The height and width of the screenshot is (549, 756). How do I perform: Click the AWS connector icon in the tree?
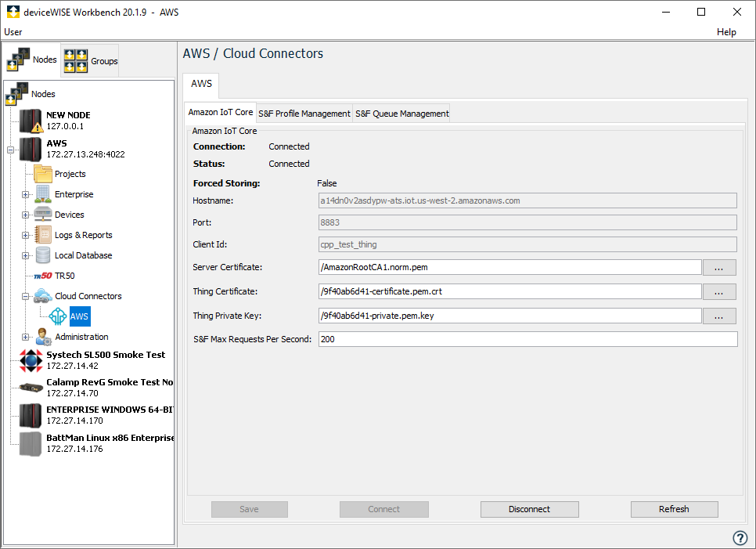tap(59, 316)
